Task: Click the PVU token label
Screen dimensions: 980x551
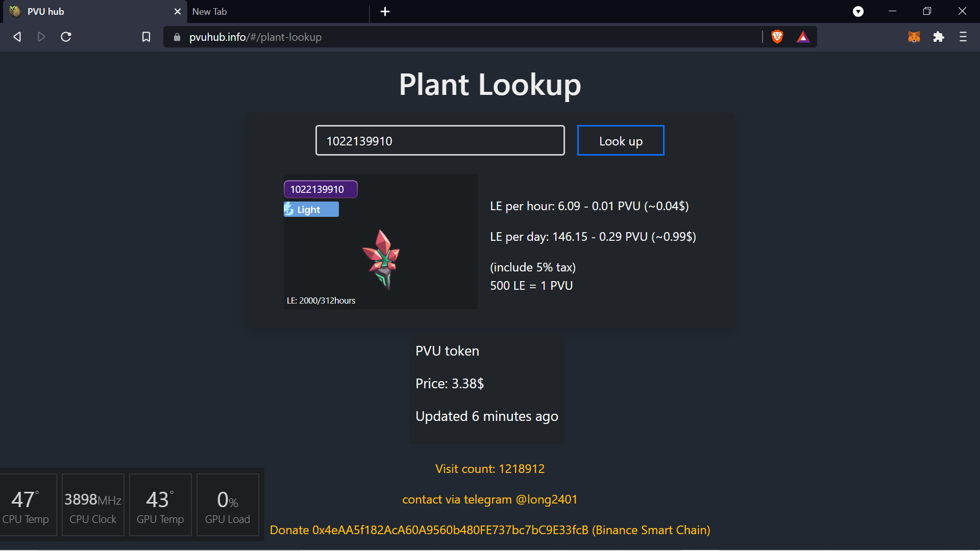Action: click(x=447, y=351)
